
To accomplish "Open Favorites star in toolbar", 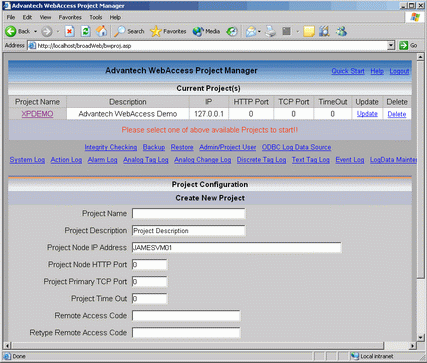I will 155,31.
